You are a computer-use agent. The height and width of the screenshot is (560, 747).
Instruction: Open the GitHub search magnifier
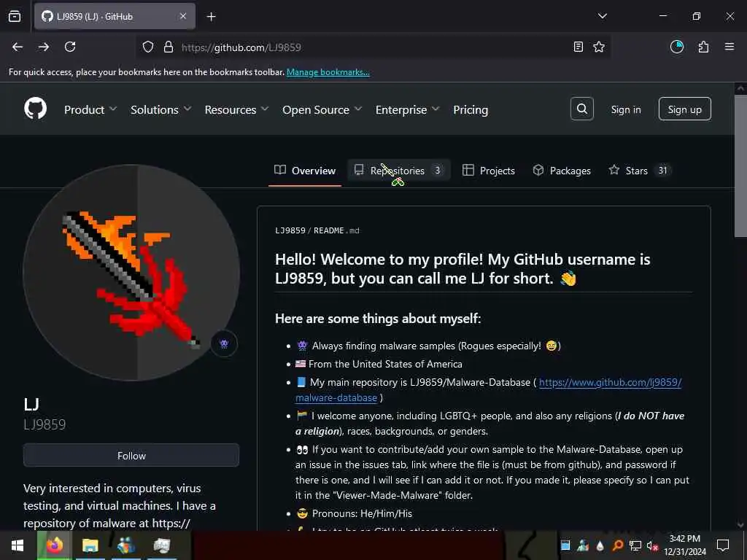[x=581, y=109]
